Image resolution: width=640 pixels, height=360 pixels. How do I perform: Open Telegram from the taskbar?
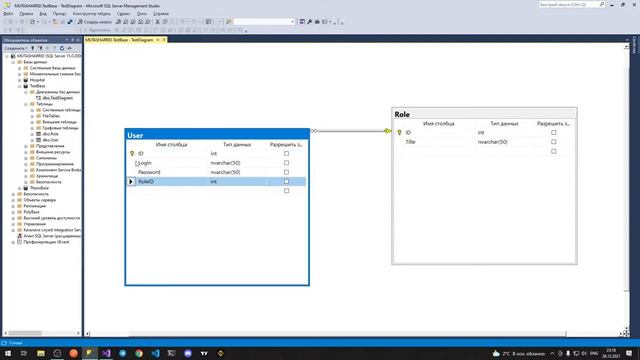[x=122, y=353]
